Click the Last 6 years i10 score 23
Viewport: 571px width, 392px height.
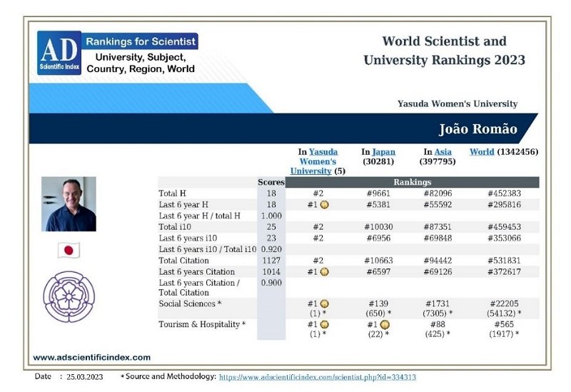[x=271, y=238]
